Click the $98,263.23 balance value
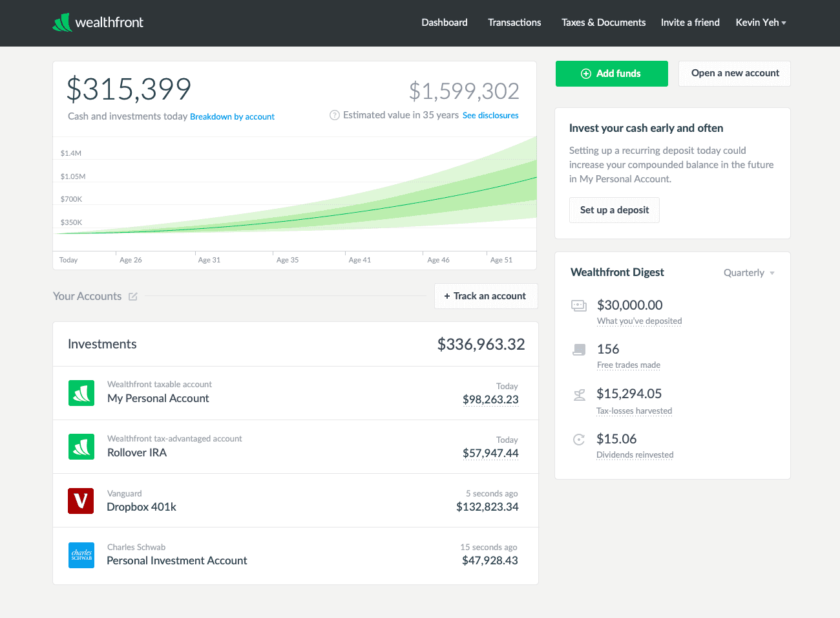Screen dimensions: 840x618 pos(490,400)
